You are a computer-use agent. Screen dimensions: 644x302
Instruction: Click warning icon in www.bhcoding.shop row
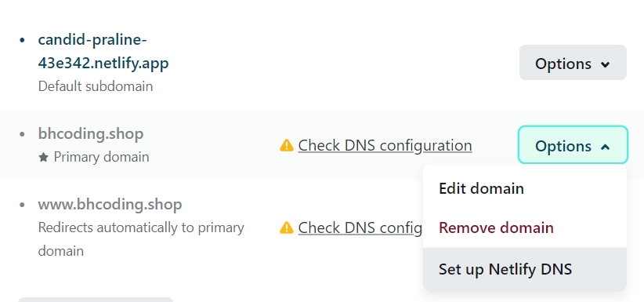coord(286,227)
